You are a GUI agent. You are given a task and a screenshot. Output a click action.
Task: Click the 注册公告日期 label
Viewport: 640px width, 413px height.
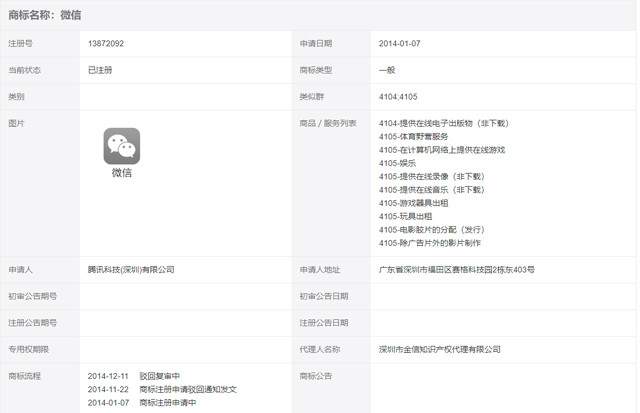tap(324, 323)
